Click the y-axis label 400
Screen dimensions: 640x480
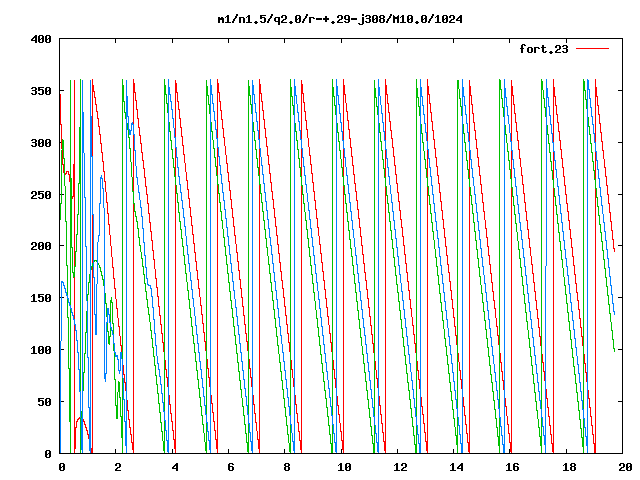coord(41,39)
